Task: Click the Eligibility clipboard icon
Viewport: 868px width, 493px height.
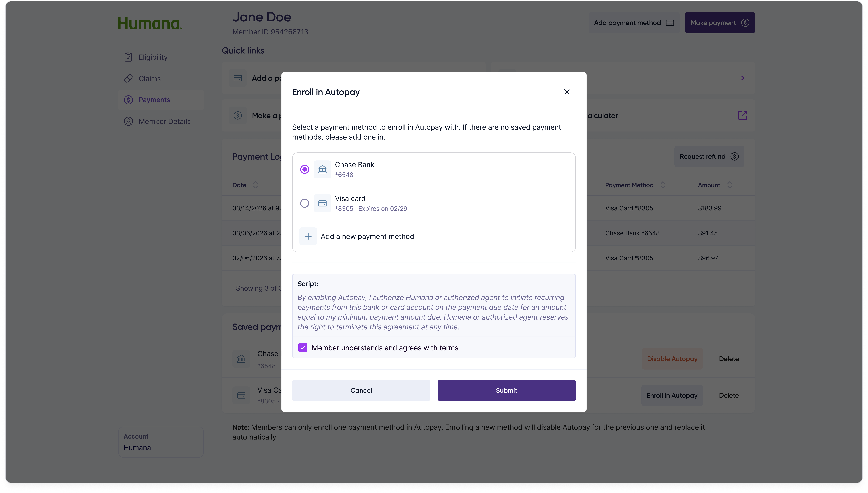Action: 128,57
